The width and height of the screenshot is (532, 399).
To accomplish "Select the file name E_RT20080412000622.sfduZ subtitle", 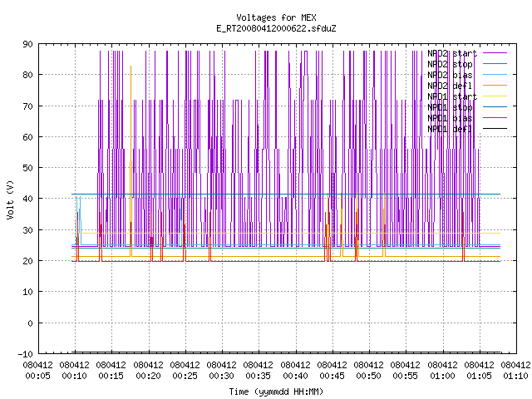I will pyautogui.click(x=276, y=28).
